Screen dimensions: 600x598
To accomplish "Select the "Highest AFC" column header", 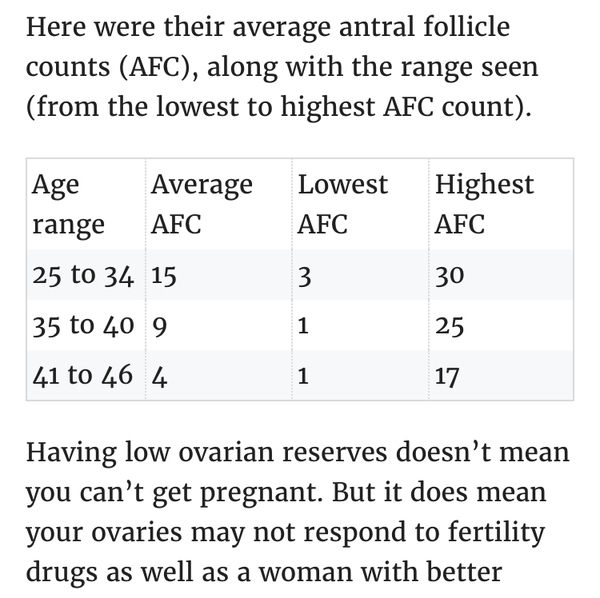I will (x=485, y=204).
